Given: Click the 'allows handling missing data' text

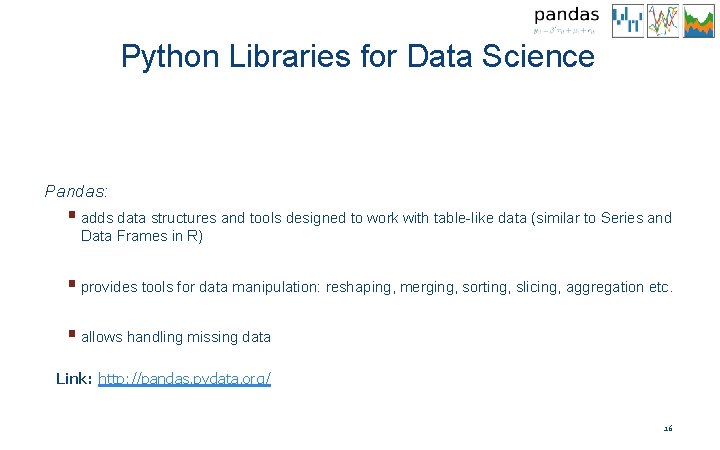Looking at the screenshot, I should click(x=176, y=337).
